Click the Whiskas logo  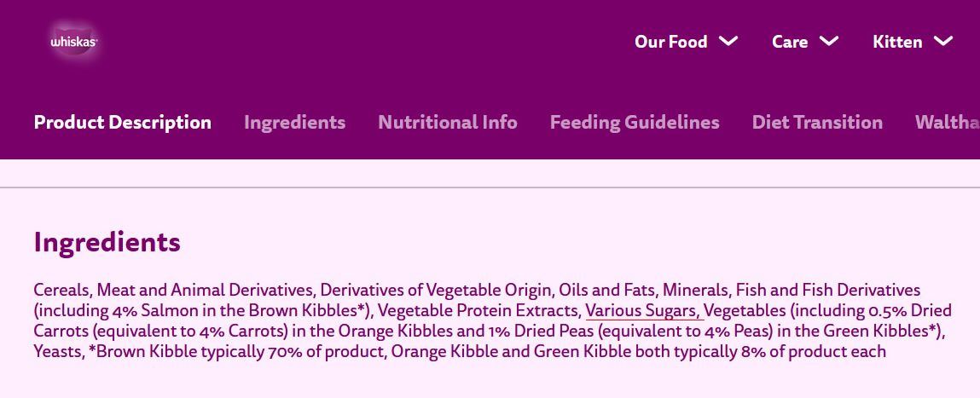click(74, 42)
